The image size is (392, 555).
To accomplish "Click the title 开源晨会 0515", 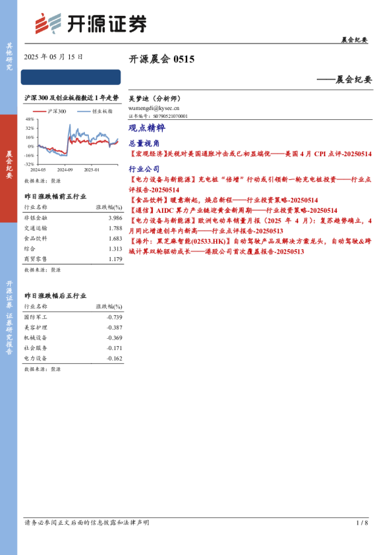I will click(x=161, y=59).
